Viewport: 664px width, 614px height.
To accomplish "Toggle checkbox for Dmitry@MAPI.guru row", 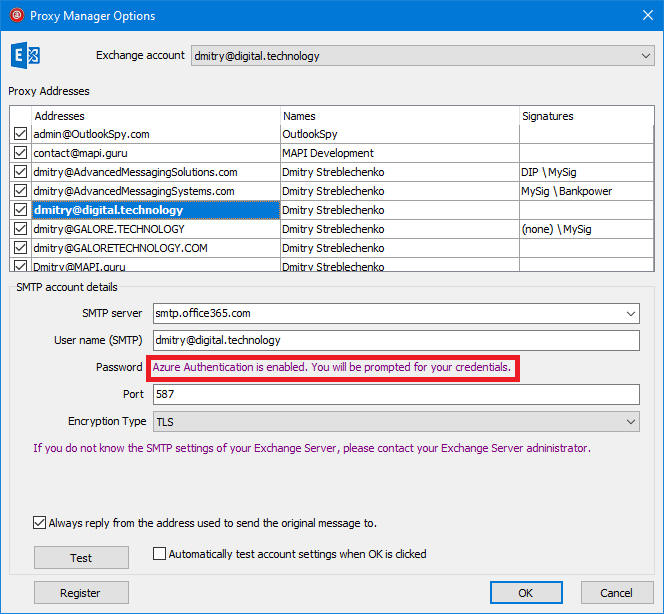I will click(x=20, y=266).
